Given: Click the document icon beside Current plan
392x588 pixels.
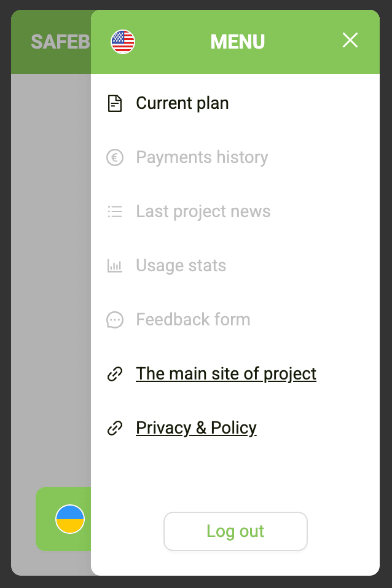Looking at the screenshot, I should click(x=115, y=103).
